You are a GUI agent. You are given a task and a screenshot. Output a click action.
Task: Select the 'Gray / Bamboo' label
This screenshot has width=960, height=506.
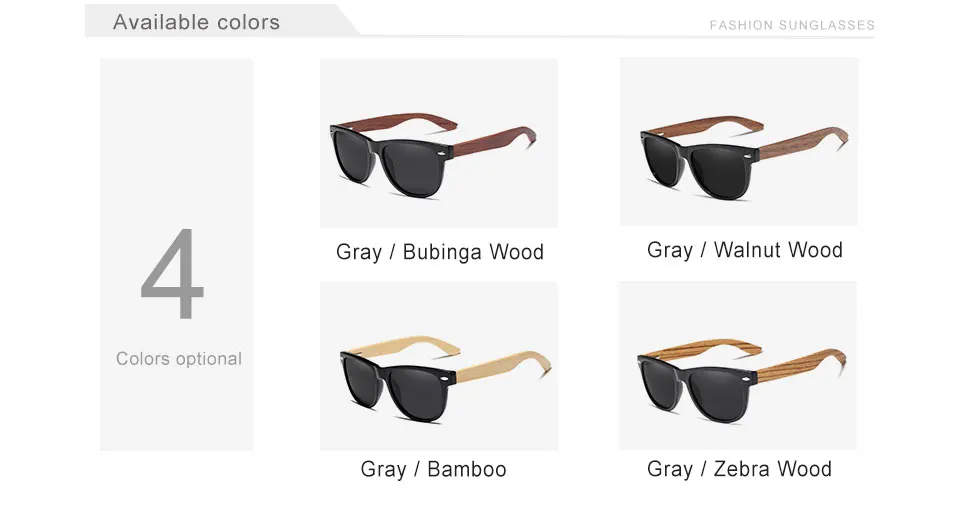(433, 469)
